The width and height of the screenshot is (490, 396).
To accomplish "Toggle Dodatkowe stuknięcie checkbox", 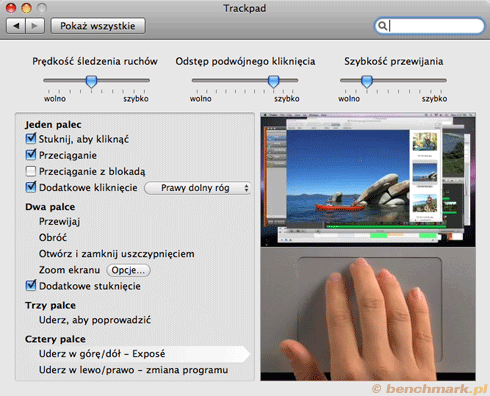I will coord(31,286).
